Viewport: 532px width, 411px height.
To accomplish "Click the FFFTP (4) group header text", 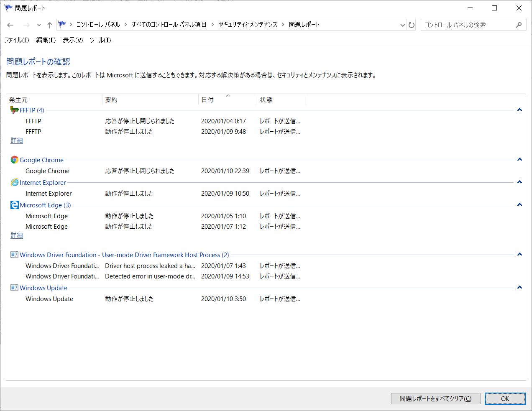I will pyautogui.click(x=32, y=110).
